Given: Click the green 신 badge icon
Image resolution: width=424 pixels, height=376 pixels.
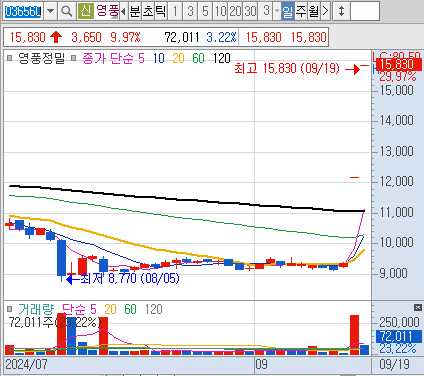Looking at the screenshot, I should pyautogui.click(x=86, y=11).
